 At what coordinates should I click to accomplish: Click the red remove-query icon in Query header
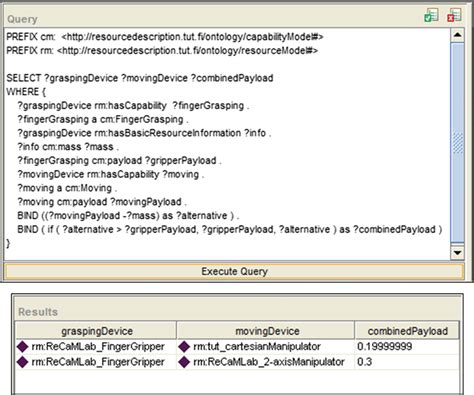[x=454, y=15]
